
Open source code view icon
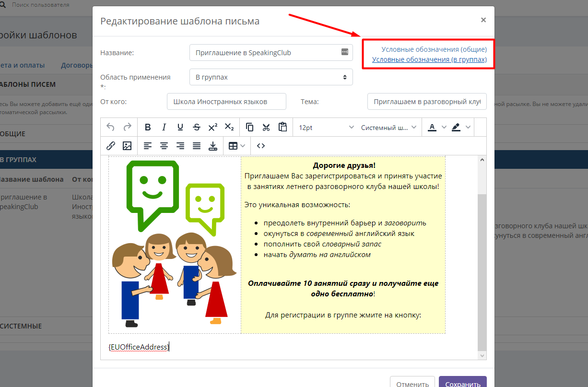click(x=261, y=146)
